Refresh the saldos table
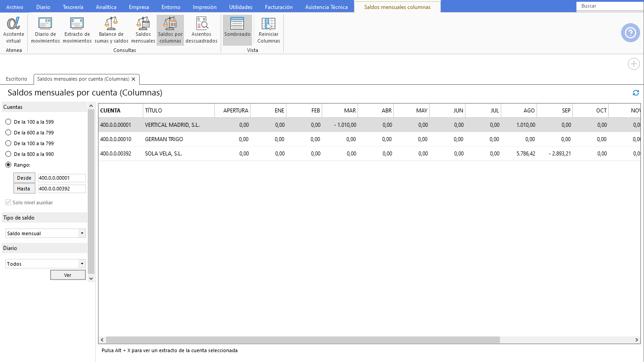Screen dimensions: 644x362 (x=635, y=93)
